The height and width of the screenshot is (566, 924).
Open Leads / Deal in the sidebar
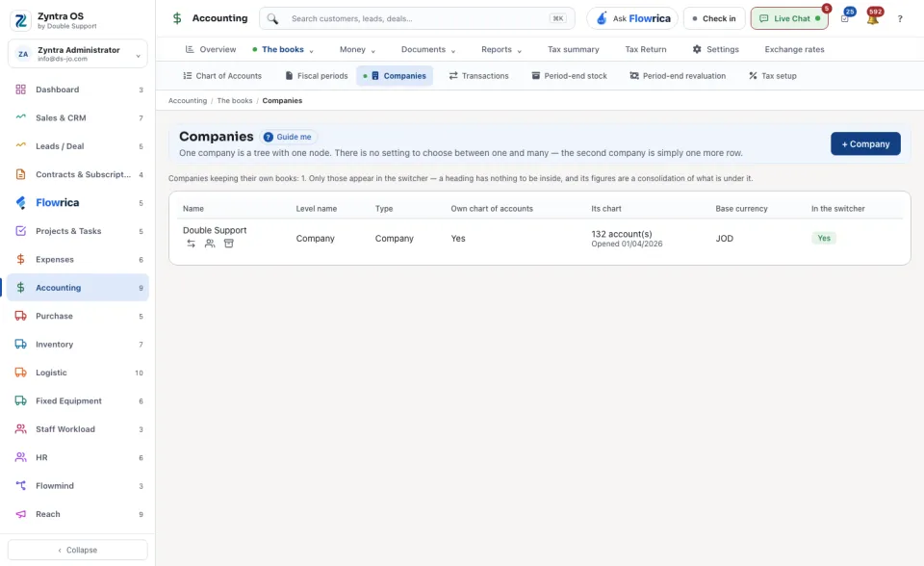(78, 146)
